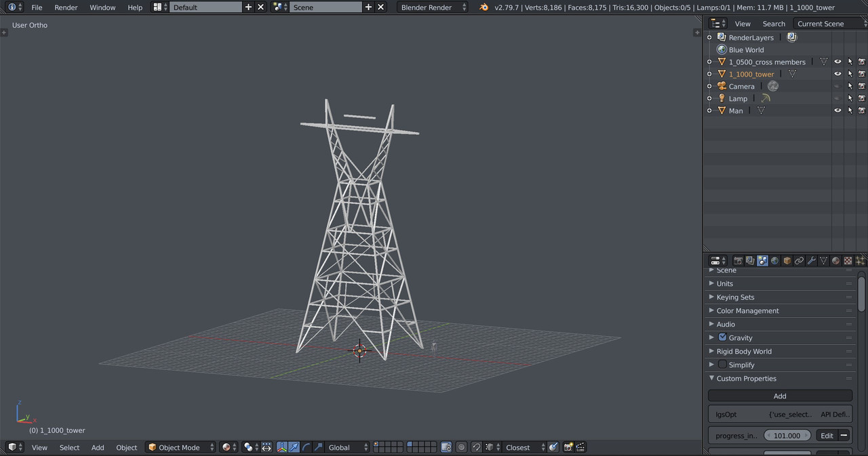The height and width of the screenshot is (456, 868).
Task: Toggle renderability of Man object (camera icon)
Action: pyautogui.click(x=862, y=110)
